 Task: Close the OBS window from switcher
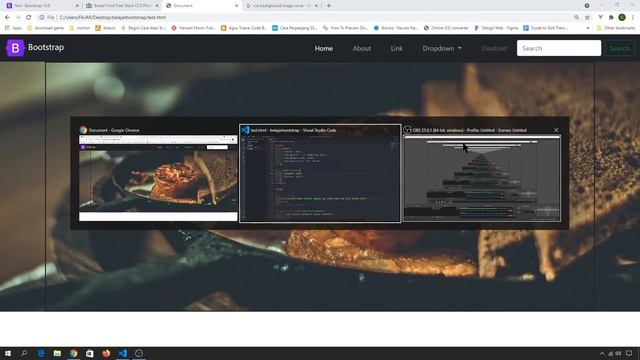point(556,130)
